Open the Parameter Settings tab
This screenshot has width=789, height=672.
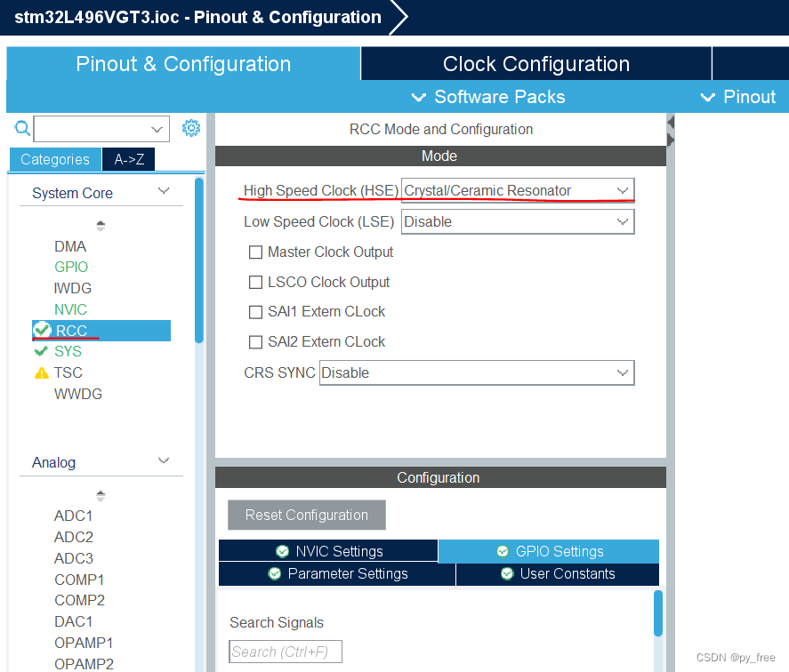coord(337,574)
